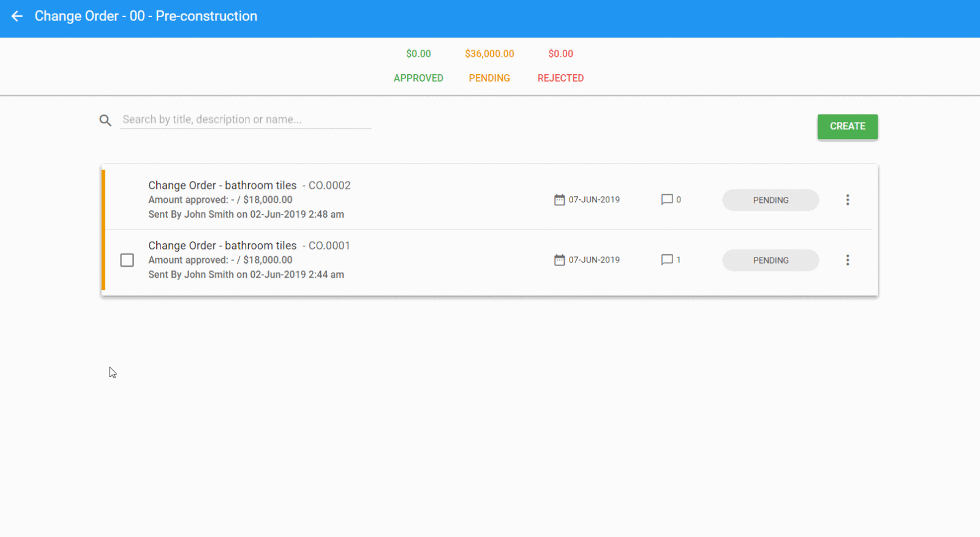The image size is (980, 537).
Task: Click the page title Change Order - 00 - Pre-construction
Action: pos(146,16)
